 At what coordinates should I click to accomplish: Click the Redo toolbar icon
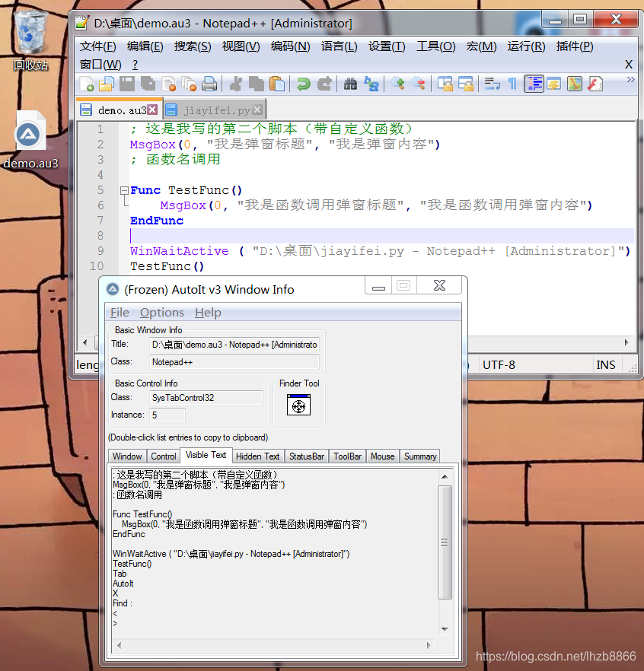click(324, 84)
